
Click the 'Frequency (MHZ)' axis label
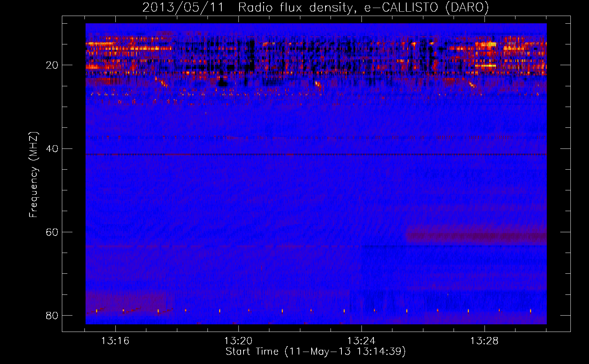[33, 175]
